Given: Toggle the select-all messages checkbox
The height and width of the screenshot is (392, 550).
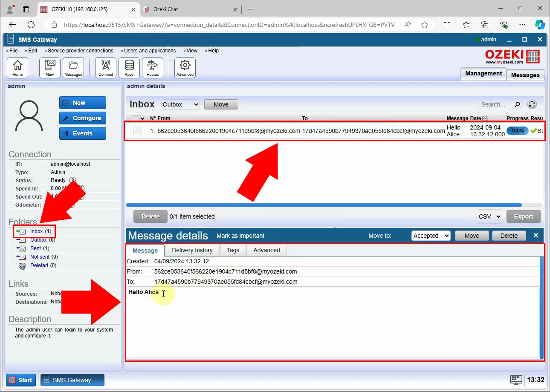Looking at the screenshot, I should click(136, 118).
